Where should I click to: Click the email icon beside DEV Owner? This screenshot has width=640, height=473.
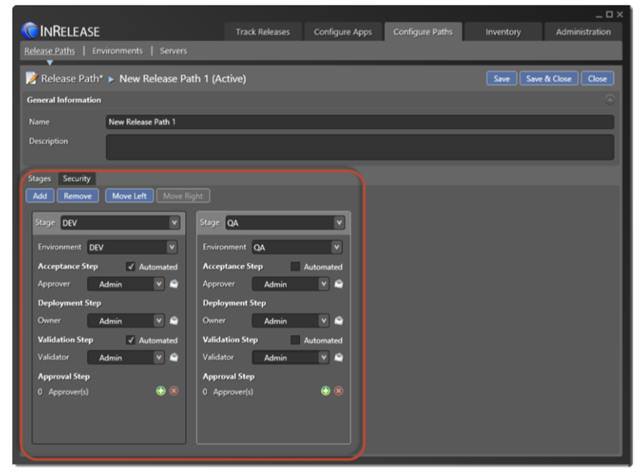174,321
